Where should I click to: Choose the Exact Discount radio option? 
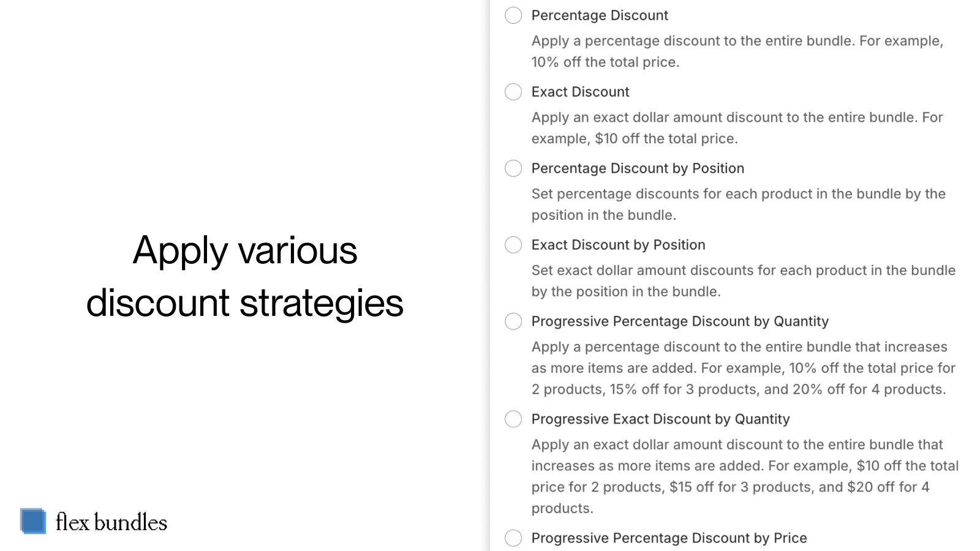pyautogui.click(x=513, y=92)
